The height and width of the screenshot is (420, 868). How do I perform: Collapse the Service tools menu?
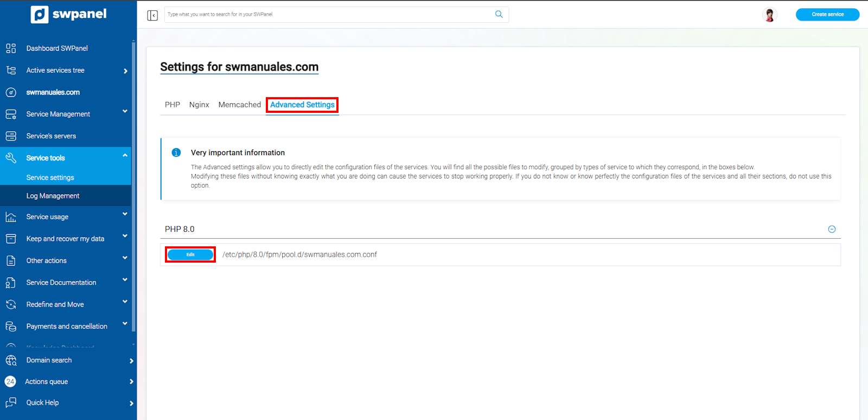125,156
